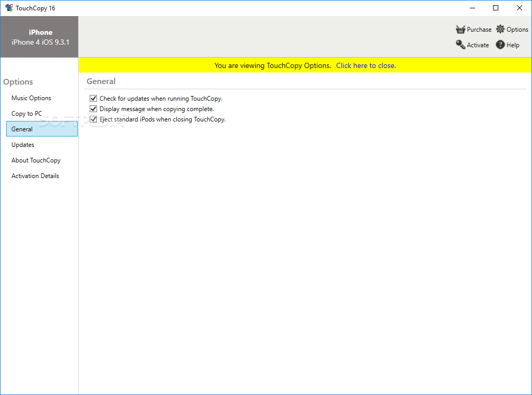The height and width of the screenshot is (395, 532).
Task: Click the 'Eject standard iPods when closing TouchCopy.' label
Action: (x=162, y=119)
